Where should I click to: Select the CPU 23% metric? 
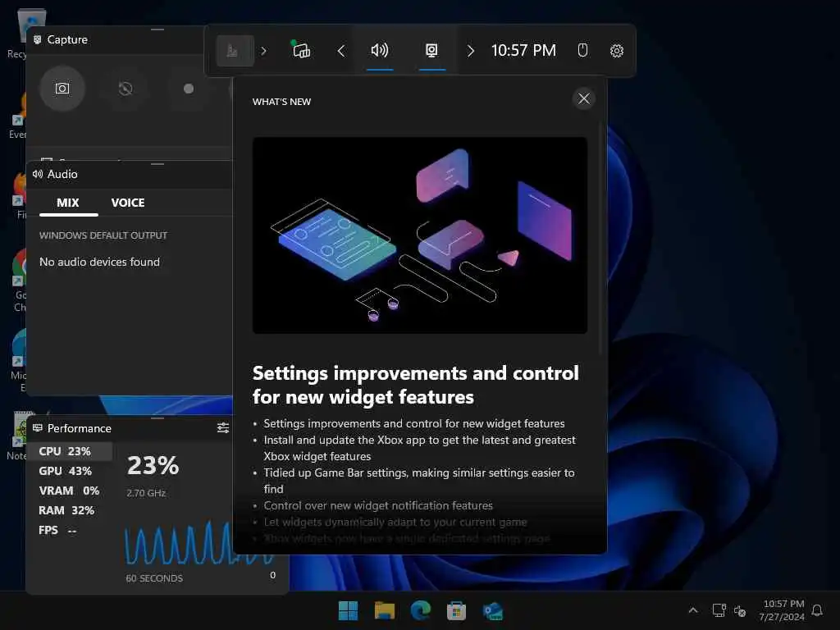click(x=70, y=451)
